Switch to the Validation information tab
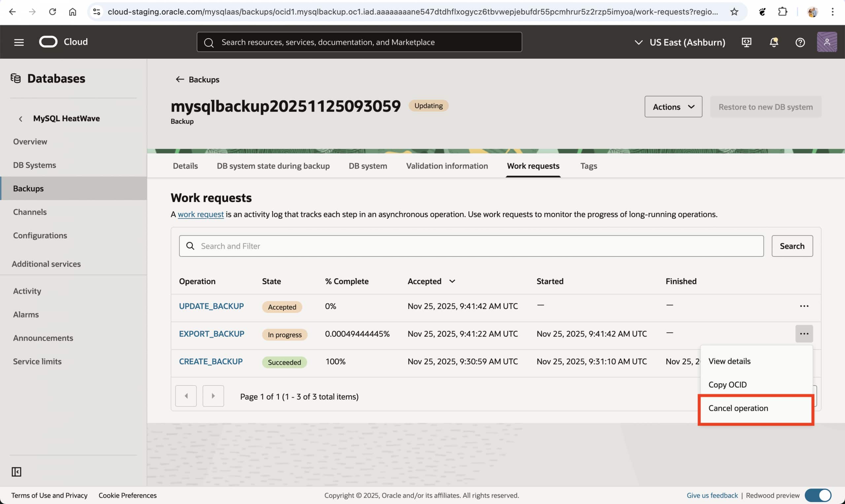The image size is (845, 504). [447, 166]
